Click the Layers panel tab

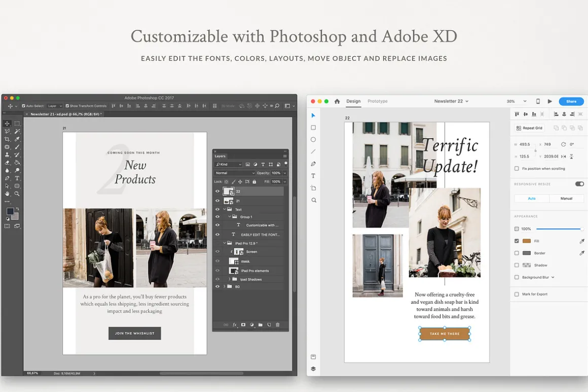220,156
